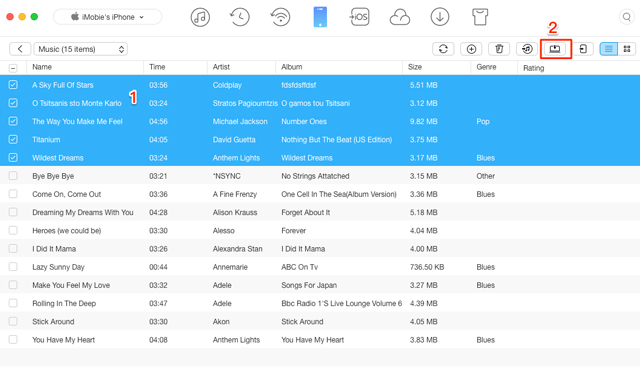640x384 pixels.
Task: Check the Make You Feel My Love checkbox
Action: click(x=13, y=285)
